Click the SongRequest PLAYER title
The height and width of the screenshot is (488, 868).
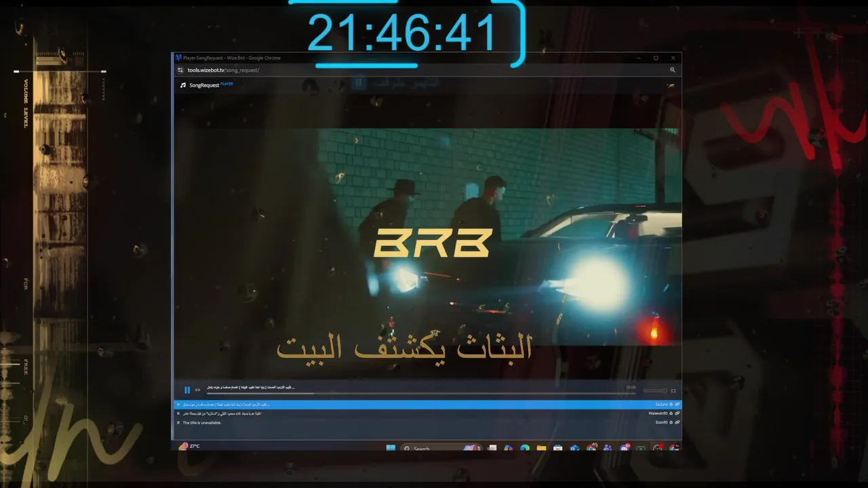[211, 85]
